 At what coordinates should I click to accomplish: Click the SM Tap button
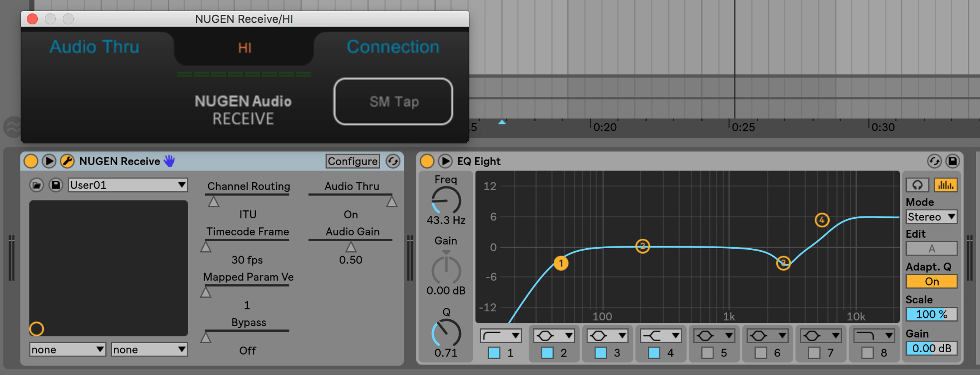click(x=393, y=101)
